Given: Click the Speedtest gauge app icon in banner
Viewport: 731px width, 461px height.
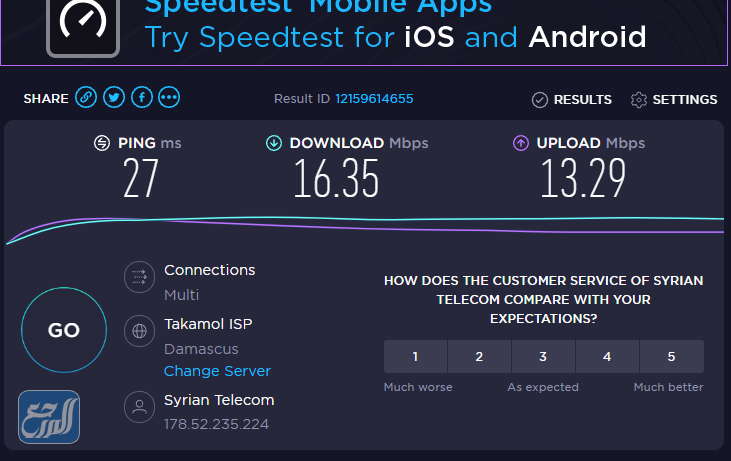Looking at the screenshot, I should tap(83, 26).
